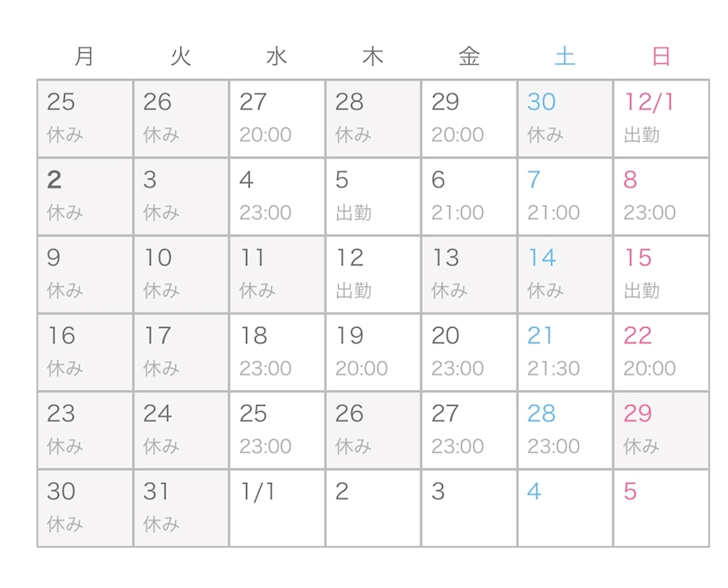Click the 土 Saturday column header
Screen dimensions: 728x588
pyautogui.click(x=565, y=57)
